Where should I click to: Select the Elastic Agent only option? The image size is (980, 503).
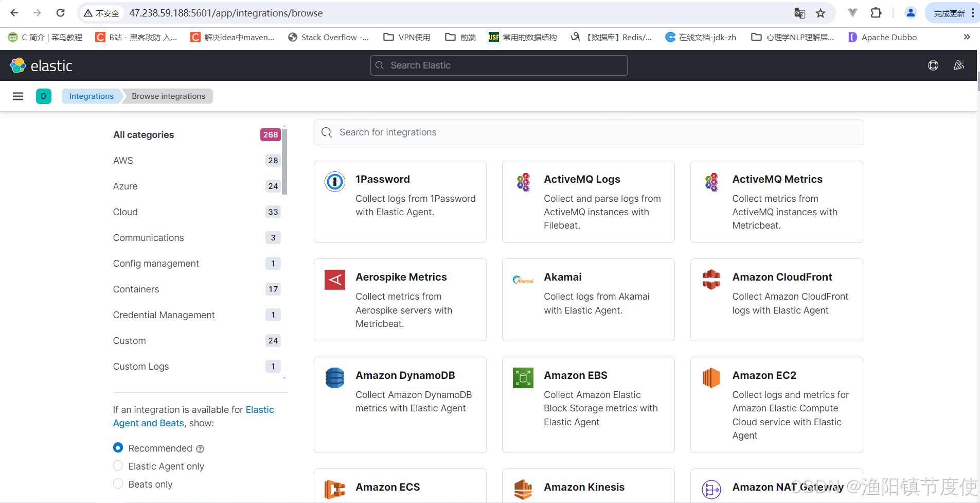(x=118, y=465)
